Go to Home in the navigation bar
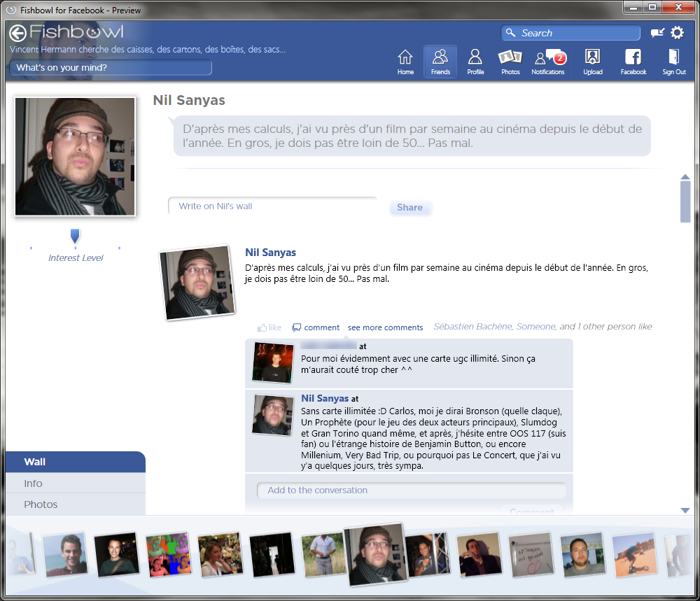The image size is (700, 601). [x=405, y=62]
